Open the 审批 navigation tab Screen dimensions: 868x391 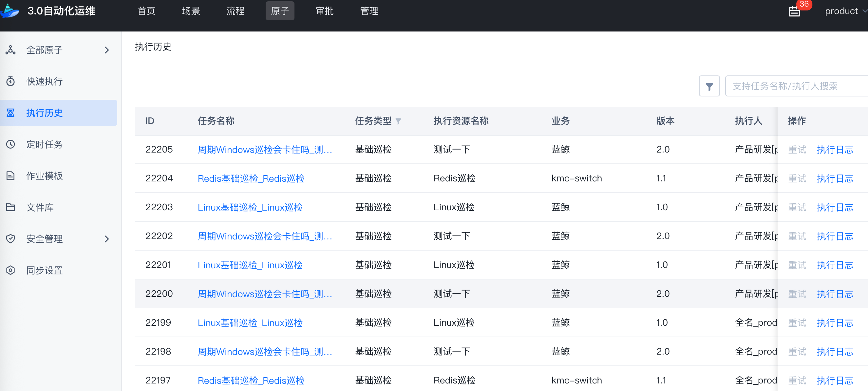click(x=325, y=11)
